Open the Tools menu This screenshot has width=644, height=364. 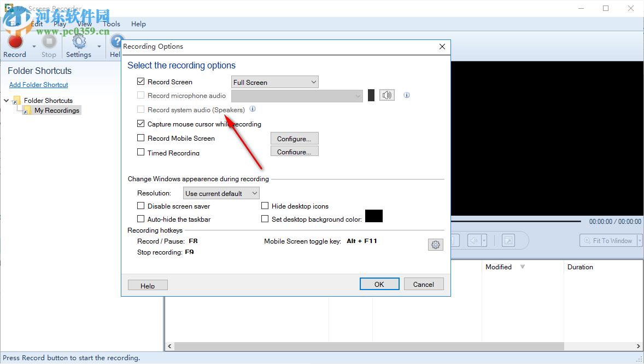click(x=112, y=24)
